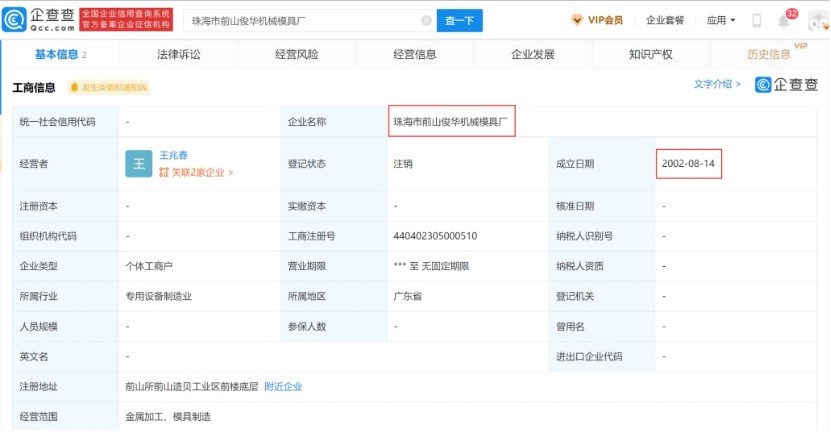Image resolution: width=831 pixels, height=433 pixels.
Task: Select company name 珠海市前山俊华机械模具厂 cell
Action: click(x=452, y=121)
